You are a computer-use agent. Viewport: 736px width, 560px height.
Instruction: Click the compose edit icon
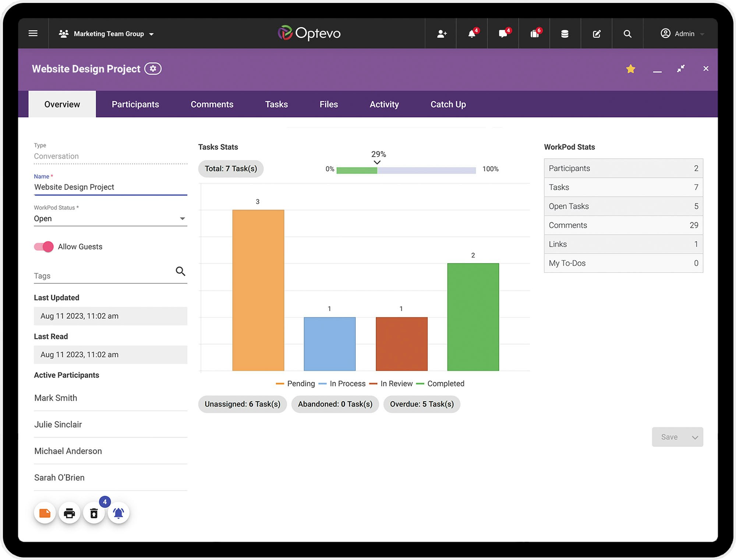tap(597, 34)
